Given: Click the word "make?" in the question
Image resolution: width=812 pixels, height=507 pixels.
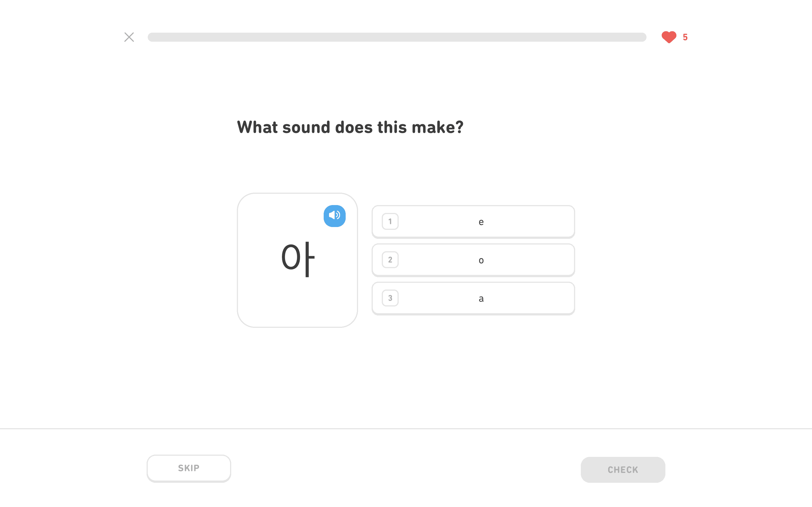Looking at the screenshot, I should 437,127.
